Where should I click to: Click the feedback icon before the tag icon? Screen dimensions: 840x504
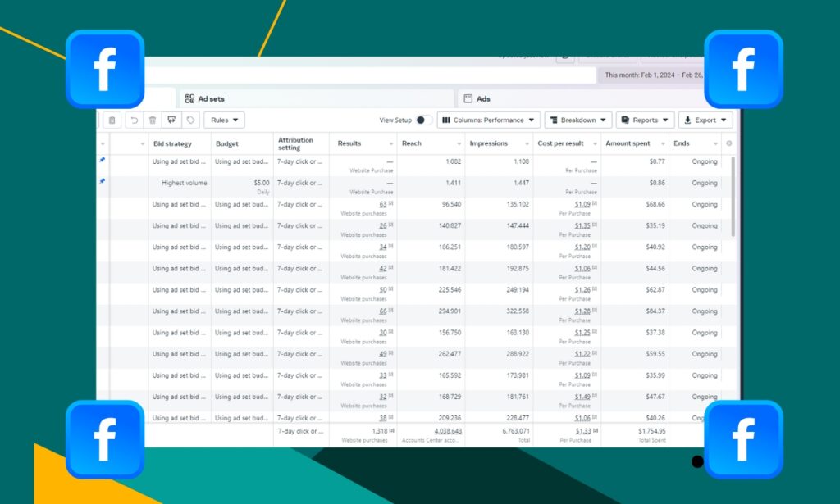point(171,120)
